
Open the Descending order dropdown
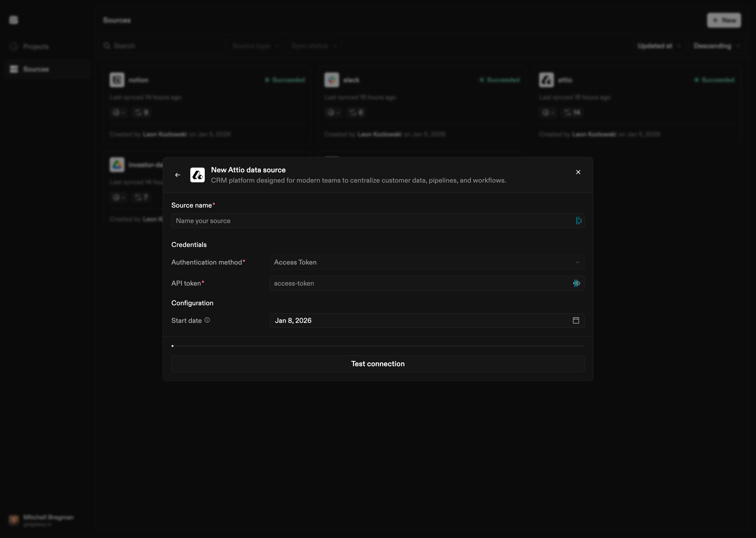tap(717, 46)
